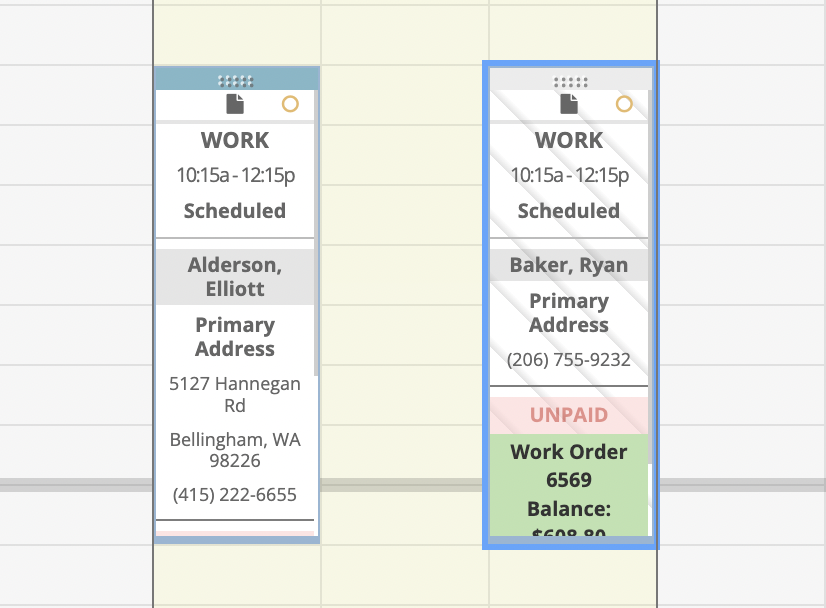Click the UNPAID status label
Image resolution: width=826 pixels, height=608 pixels.
569,415
